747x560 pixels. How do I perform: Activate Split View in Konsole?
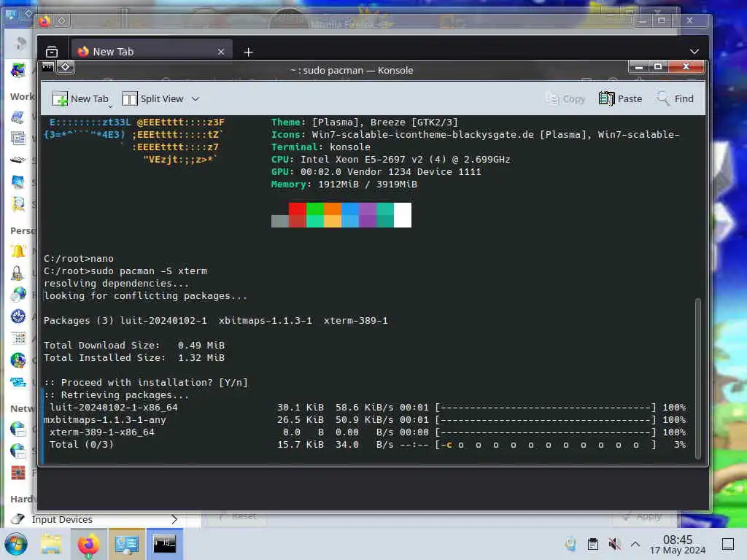click(x=152, y=98)
